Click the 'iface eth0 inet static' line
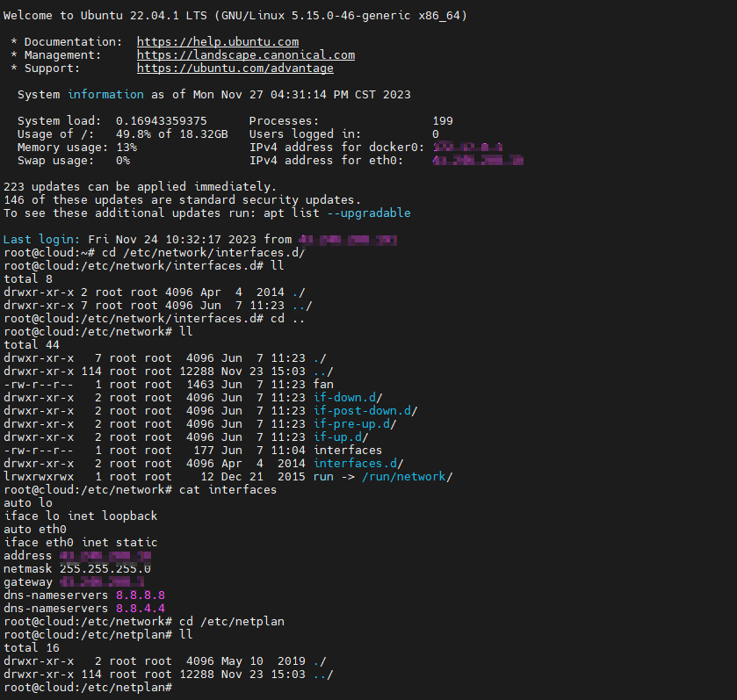Image resolution: width=737 pixels, height=700 pixels. [x=81, y=542]
